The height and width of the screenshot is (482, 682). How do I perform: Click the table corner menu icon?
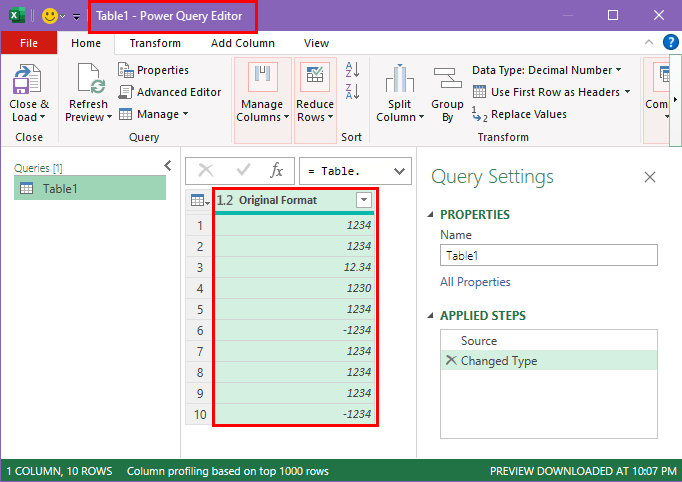coord(200,201)
